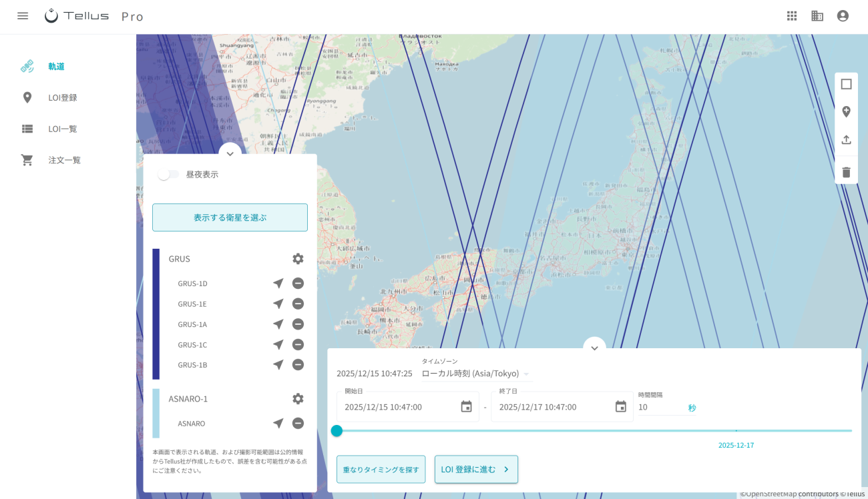Locate GRUS-1D with its navigation arrow
Screen dimensions: 868x499
(x=278, y=284)
